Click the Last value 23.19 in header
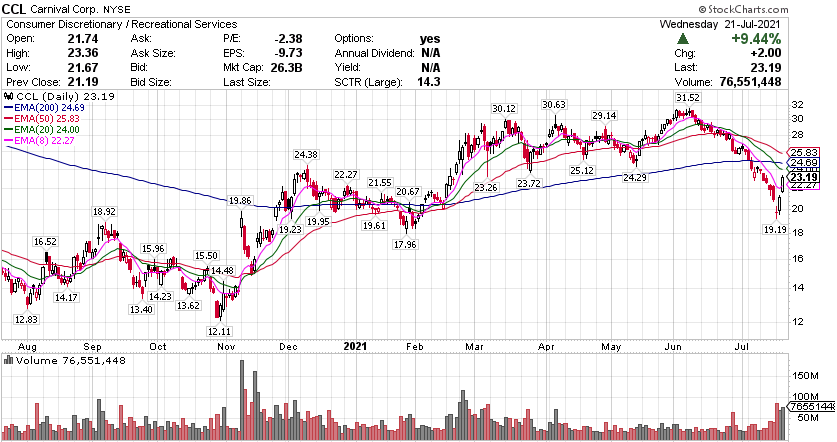 [766, 67]
